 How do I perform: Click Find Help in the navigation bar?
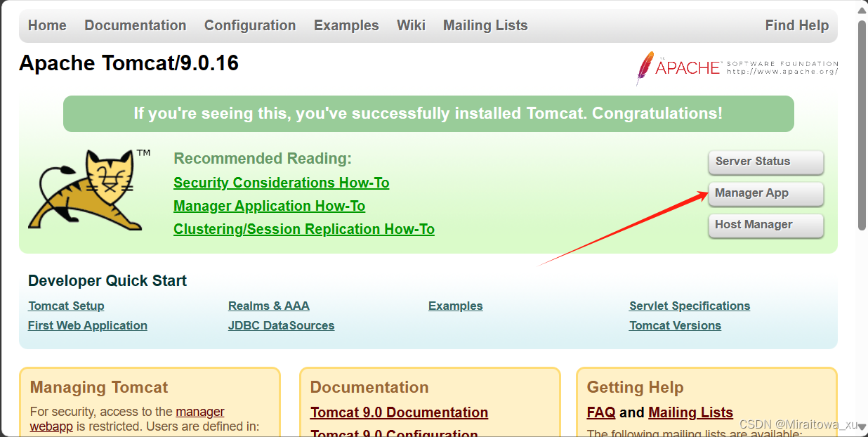tap(797, 25)
